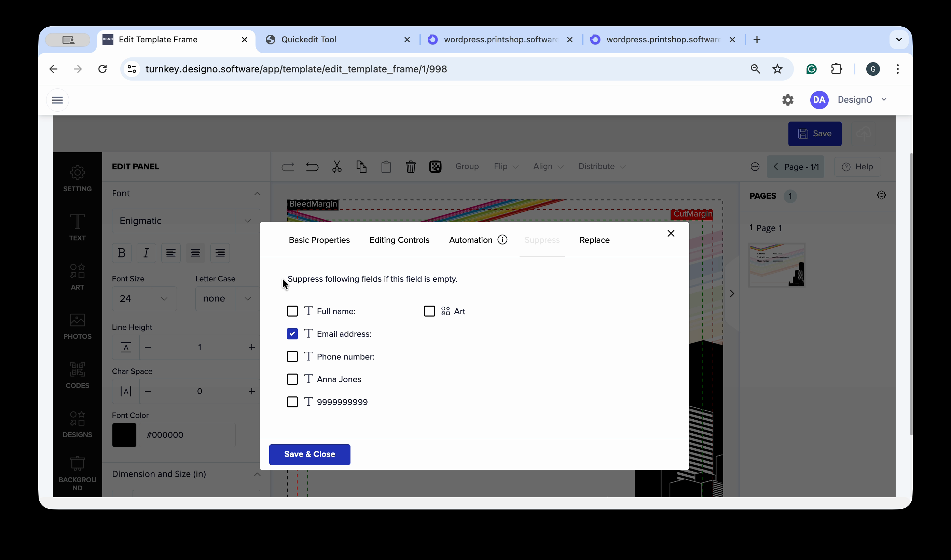Viewport: 951px width, 560px height.
Task: Switch to the Editing Controls tab
Action: pos(399,240)
